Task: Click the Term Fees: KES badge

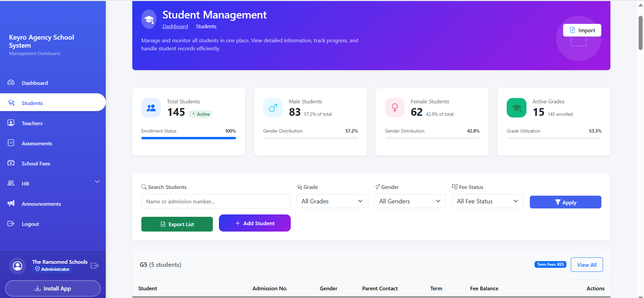Action: click(x=550, y=264)
